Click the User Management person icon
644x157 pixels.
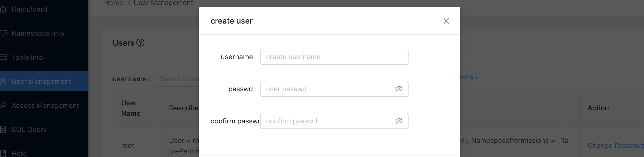(3, 81)
